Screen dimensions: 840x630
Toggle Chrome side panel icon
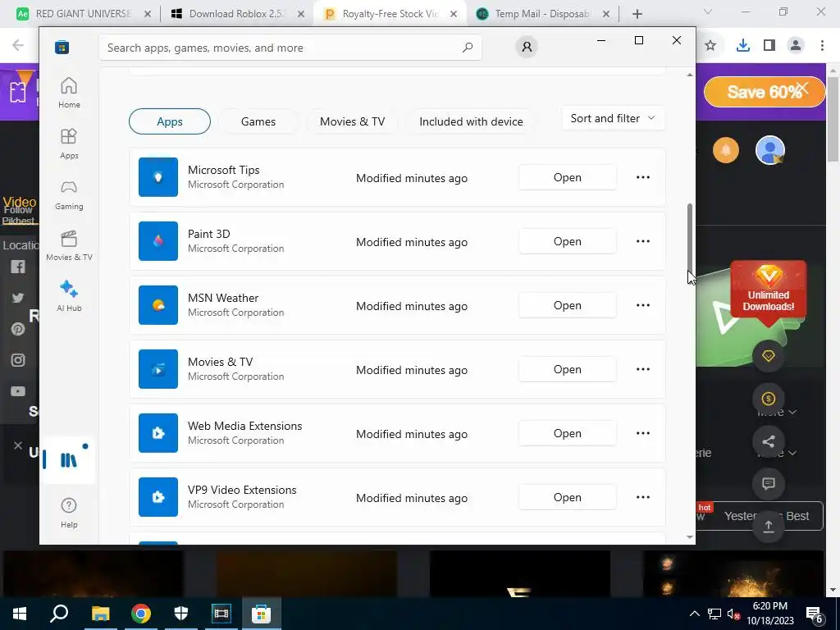pos(769,46)
